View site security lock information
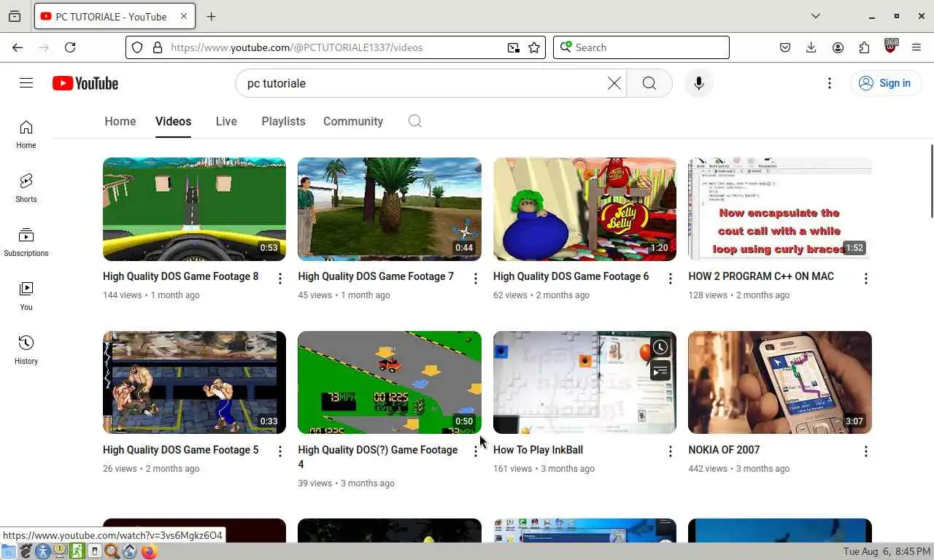Image resolution: width=934 pixels, height=560 pixels. pos(157,47)
